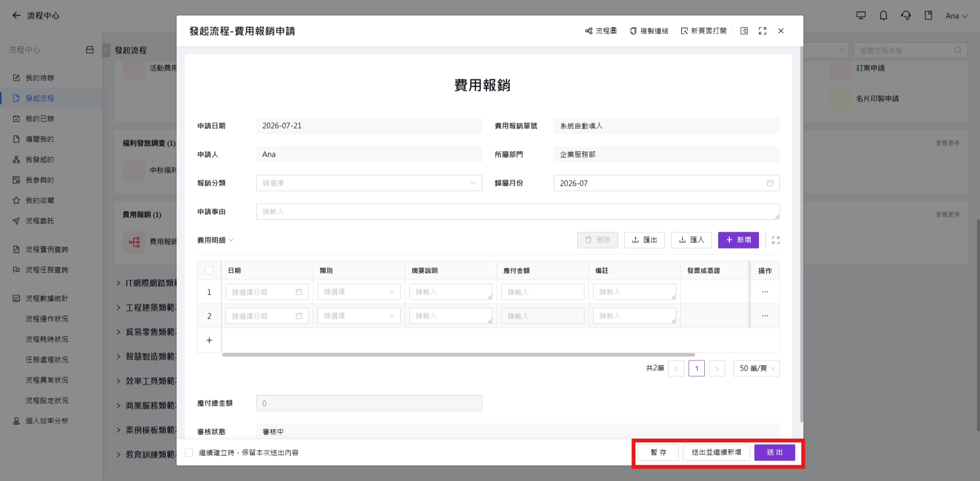Image resolution: width=980 pixels, height=481 pixels.
Task: Open the Ana user menu
Action: [956, 16]
